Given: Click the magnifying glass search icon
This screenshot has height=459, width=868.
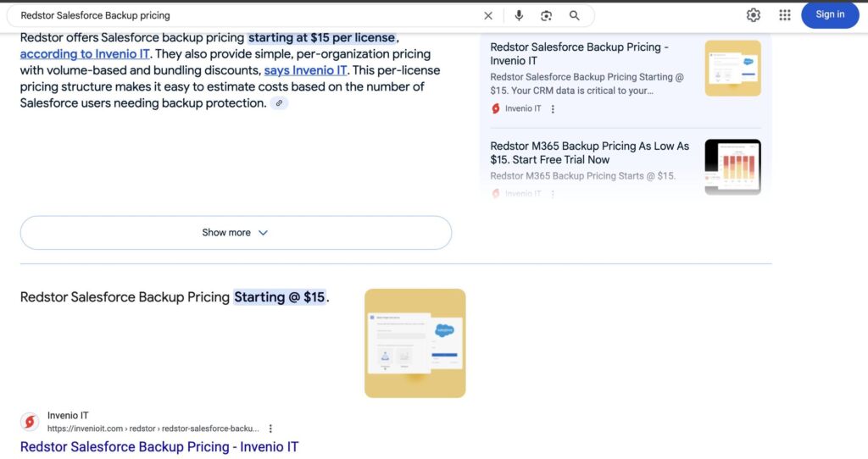Looking at the screenshot, I should click(575, 15).
